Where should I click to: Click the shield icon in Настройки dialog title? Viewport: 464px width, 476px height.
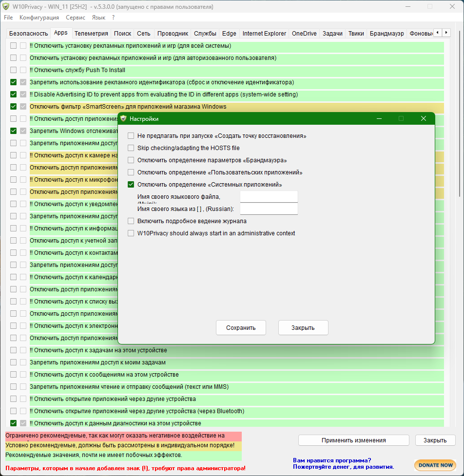tap(124, 118)
